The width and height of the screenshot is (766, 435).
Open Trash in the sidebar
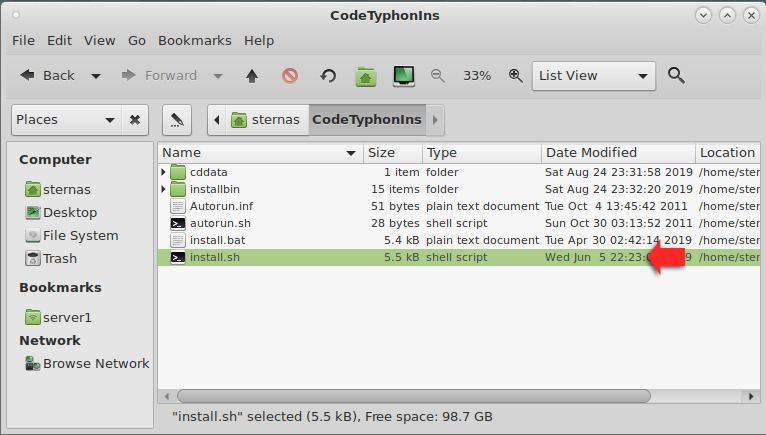(x=51, y=258)
